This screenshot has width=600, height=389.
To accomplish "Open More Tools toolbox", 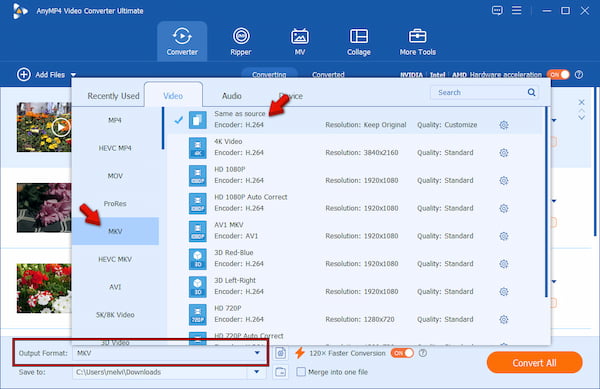I will [417, 41].
